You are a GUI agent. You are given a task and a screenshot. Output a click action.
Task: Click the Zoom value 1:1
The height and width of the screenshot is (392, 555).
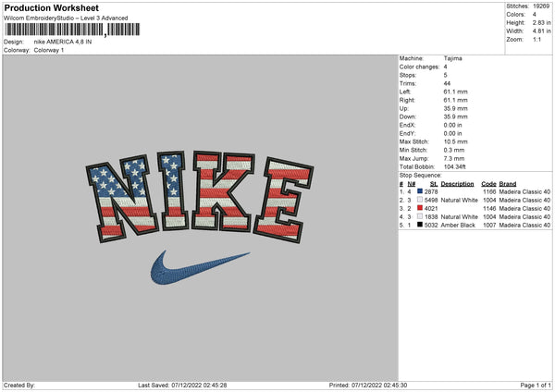coord(536,40)
